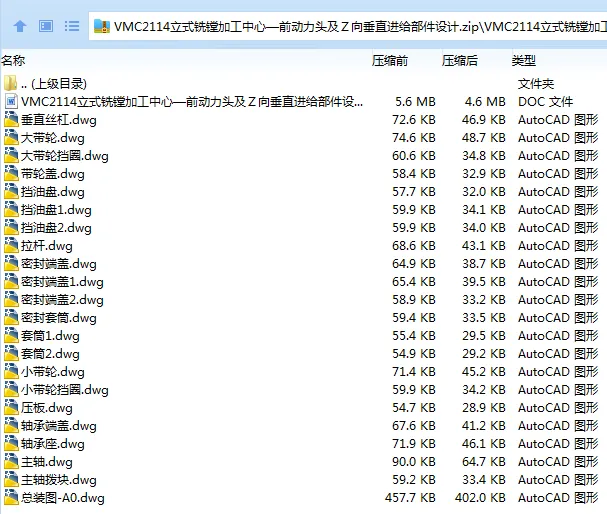Select file name 压板.dwg

[x=47, y=408]
